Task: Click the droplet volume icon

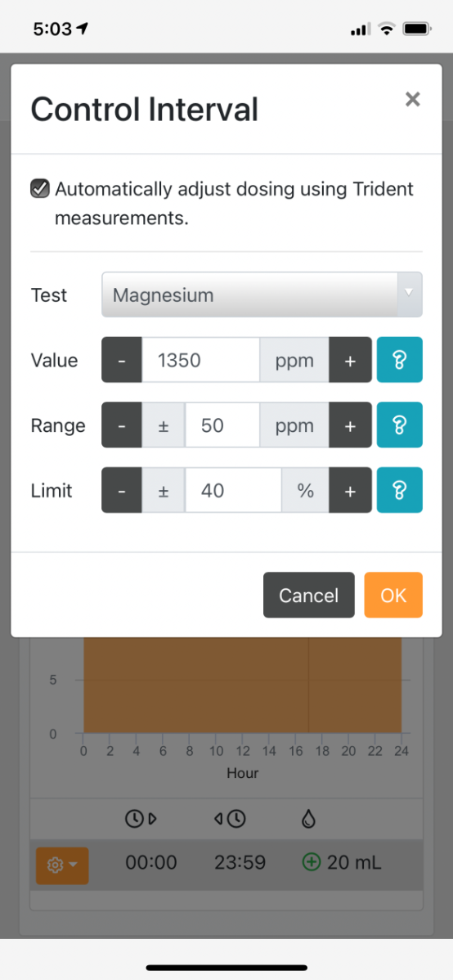Action: pyautogui.click(x=308, y=820)
